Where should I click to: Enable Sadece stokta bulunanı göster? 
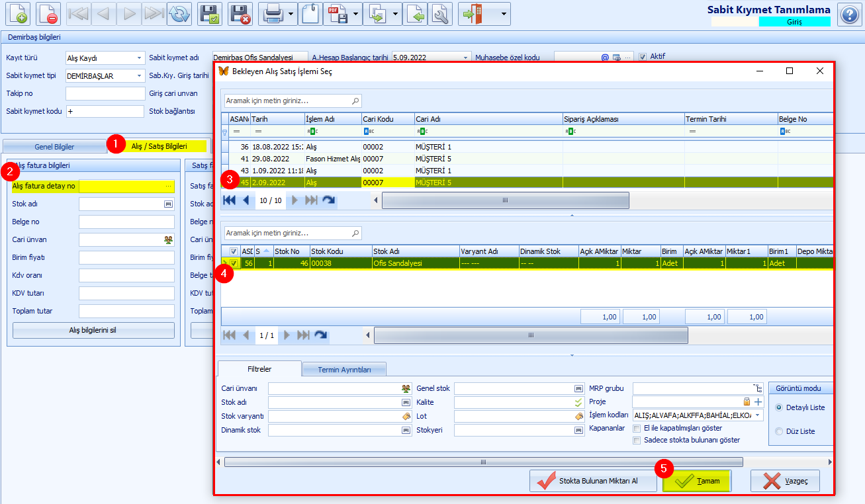[x=637, y=440]
